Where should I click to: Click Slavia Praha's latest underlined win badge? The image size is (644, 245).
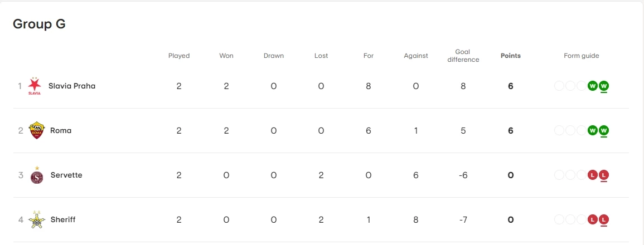604,86
